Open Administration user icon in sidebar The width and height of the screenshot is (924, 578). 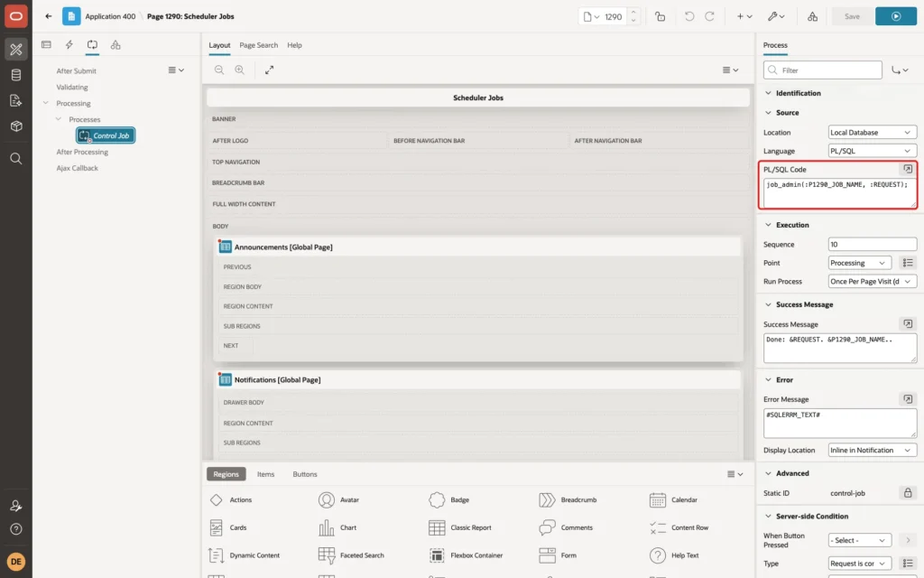click(x=16, y=506)
